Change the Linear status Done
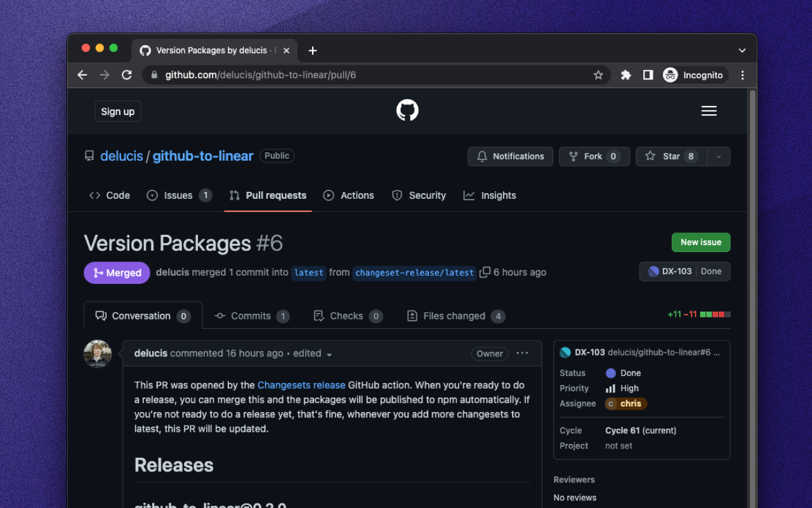Screen dimensions: 812x508 tap(623, 373)
